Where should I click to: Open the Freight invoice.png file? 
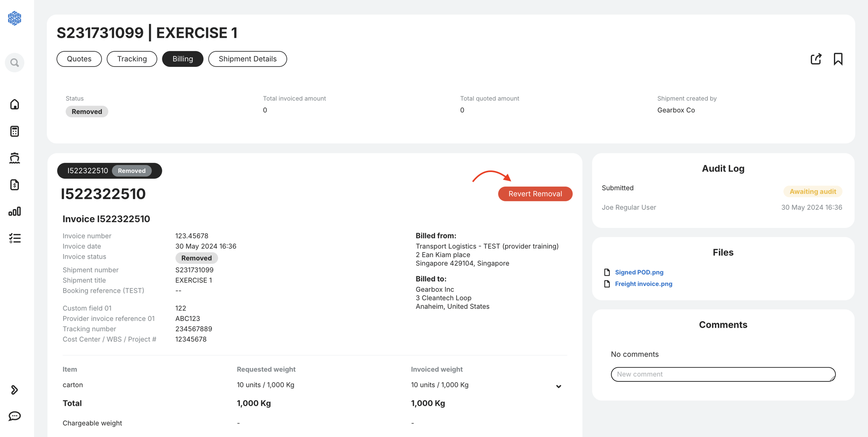pos(643,284)
